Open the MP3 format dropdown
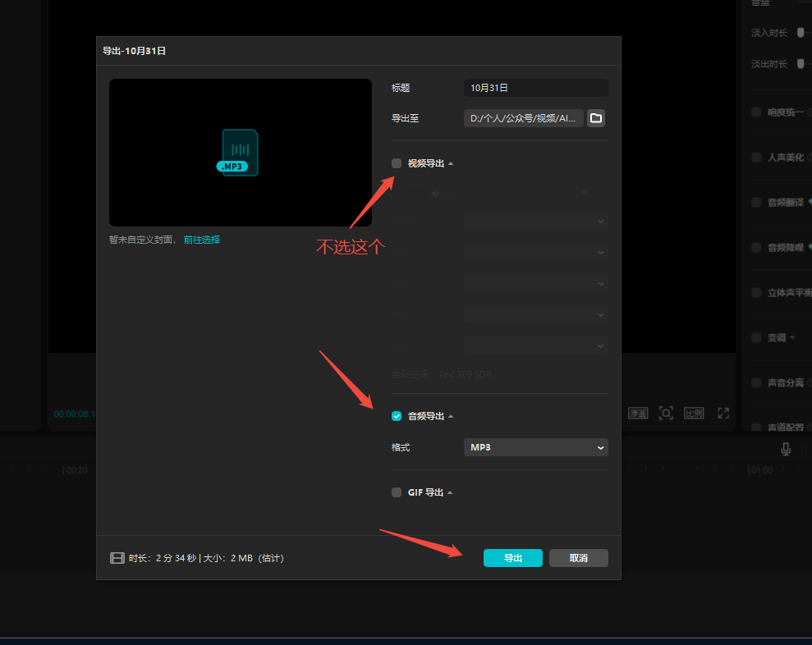The image size is (812, 645). (x=535, y=447)
